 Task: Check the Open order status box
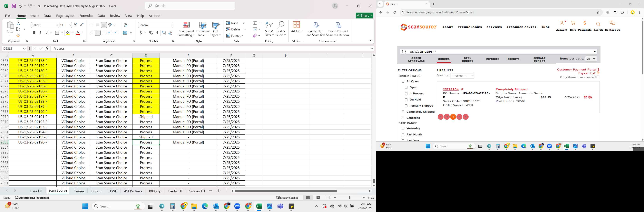[x=406, y=87]
